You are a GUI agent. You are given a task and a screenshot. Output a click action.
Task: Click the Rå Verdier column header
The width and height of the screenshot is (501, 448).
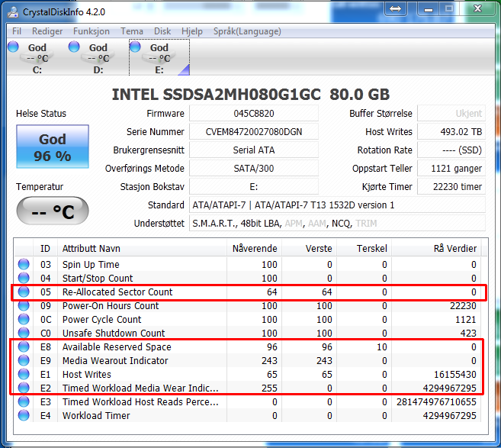436,249
